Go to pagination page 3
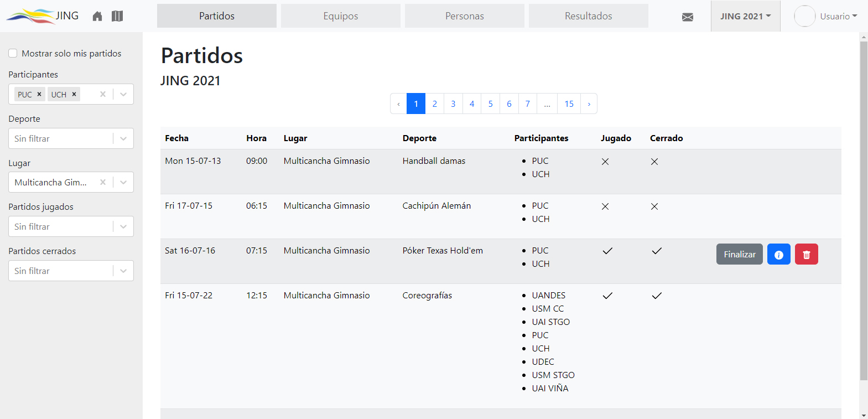 453,104
